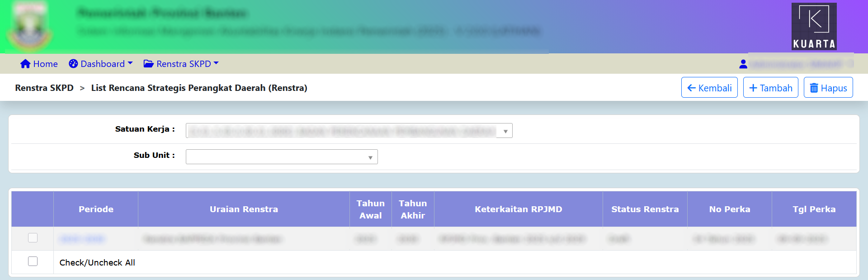Image resolution: width=868 pixels, height=280 pixels.
Task: Open the Satuan Kerja dropdown
Action: [x=349, y=131]
